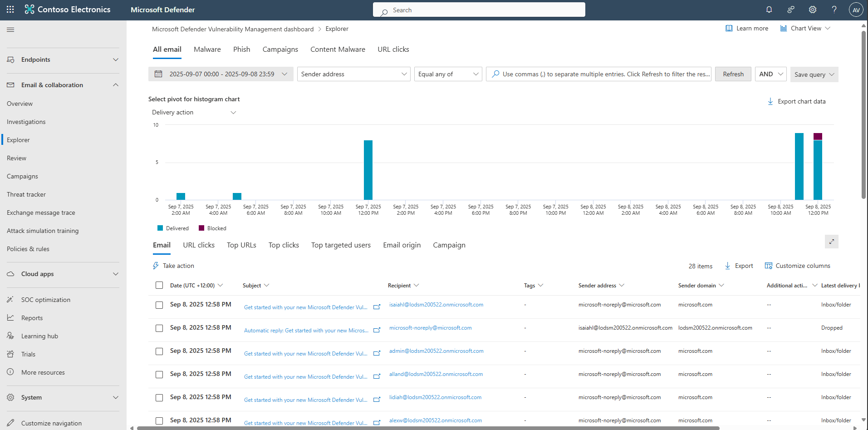868x430 pixels.
Task: Click the Blocked segment on Sep 8 12:00 PM bar
Action: tap(818, 136)
